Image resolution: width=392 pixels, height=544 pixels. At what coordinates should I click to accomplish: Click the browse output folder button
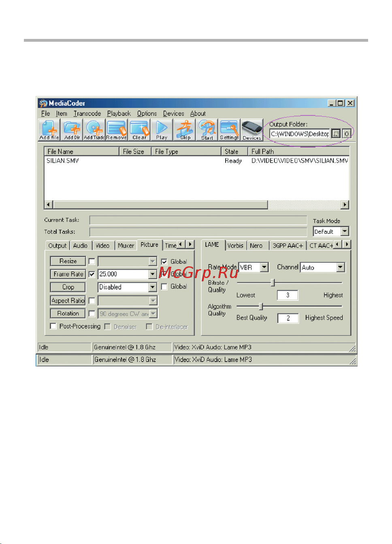coord(336,134)
